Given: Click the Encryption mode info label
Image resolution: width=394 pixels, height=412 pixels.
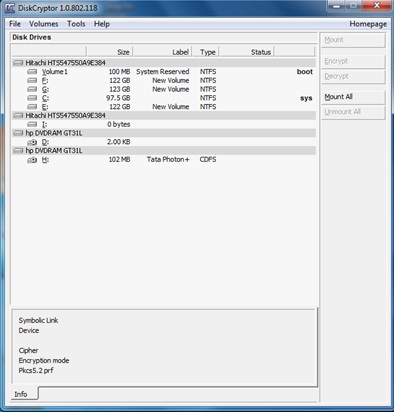Looking at the screenshot, I should tap(44, 360).
